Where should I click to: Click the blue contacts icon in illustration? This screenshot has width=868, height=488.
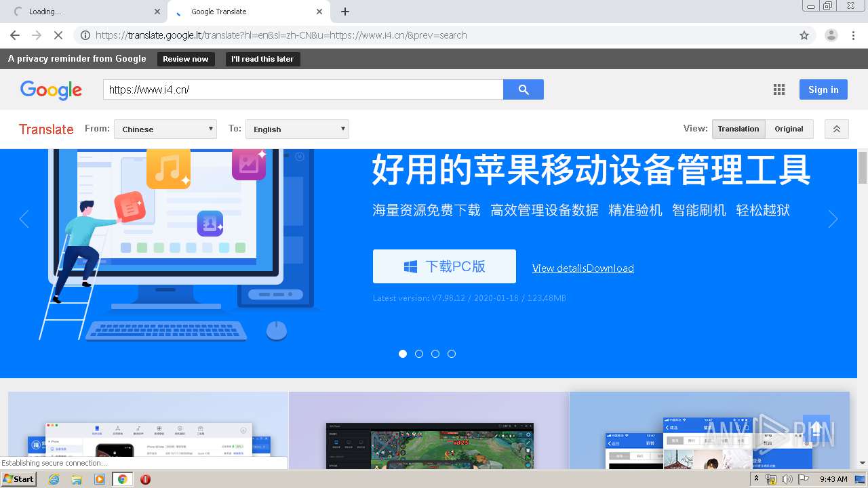[210, 224]
